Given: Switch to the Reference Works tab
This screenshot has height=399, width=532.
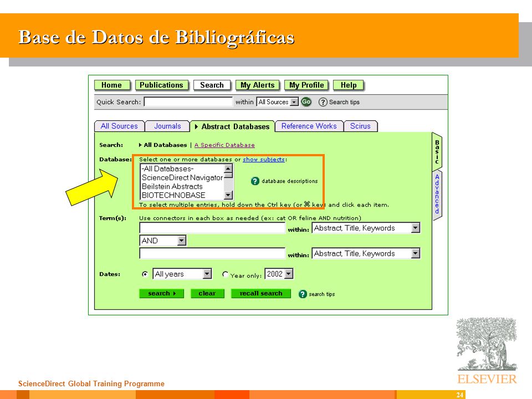Looking at the screenshot, I should 309,126.
